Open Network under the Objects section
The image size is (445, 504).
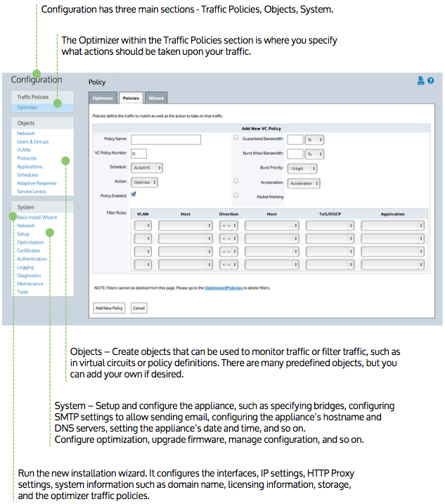[26, 134]
